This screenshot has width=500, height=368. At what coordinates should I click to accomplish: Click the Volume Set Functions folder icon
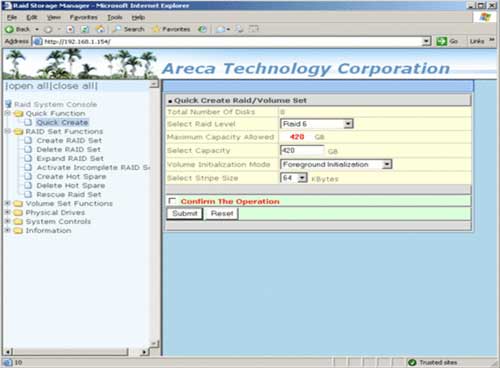click(x=18, y=204)
